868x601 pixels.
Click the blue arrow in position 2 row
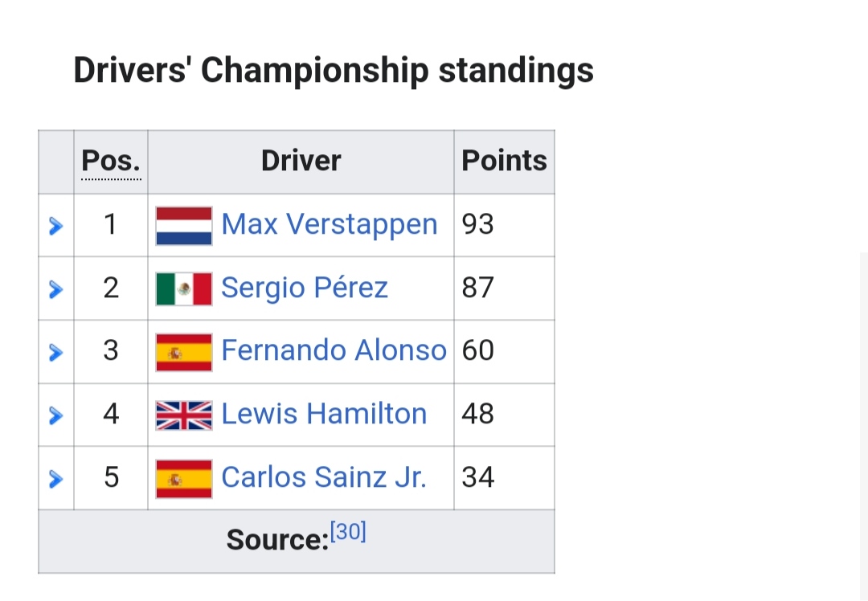pos(55,289)
